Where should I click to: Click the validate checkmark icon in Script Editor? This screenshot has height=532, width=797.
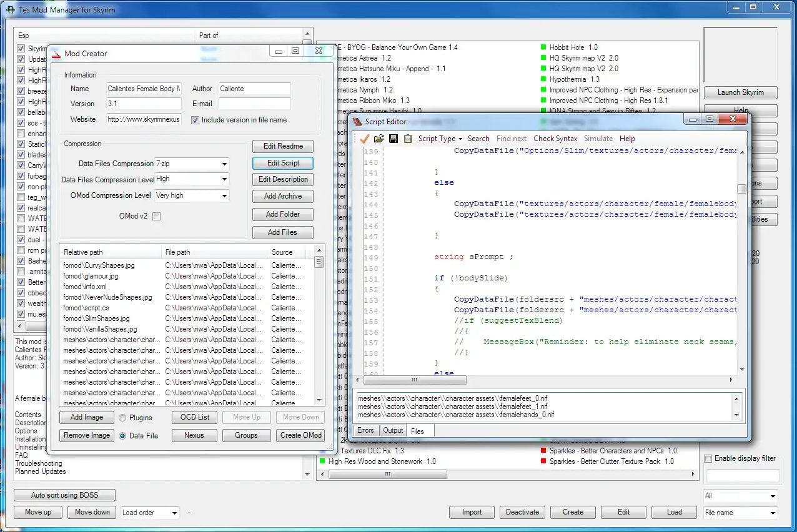[x=365, y=139]
